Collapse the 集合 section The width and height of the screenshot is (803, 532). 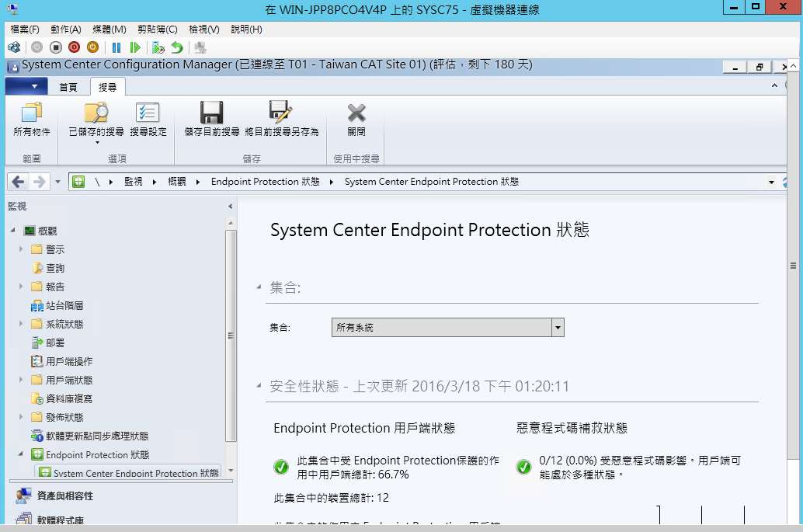[259, 287]
